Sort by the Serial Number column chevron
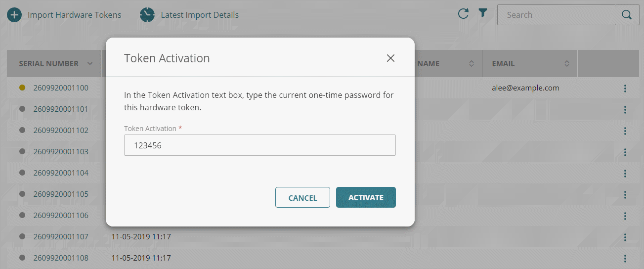 point(90,64)
